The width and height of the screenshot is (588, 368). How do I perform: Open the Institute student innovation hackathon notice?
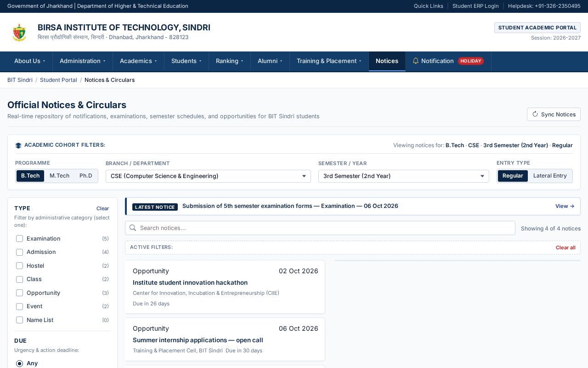pos(225,287)
